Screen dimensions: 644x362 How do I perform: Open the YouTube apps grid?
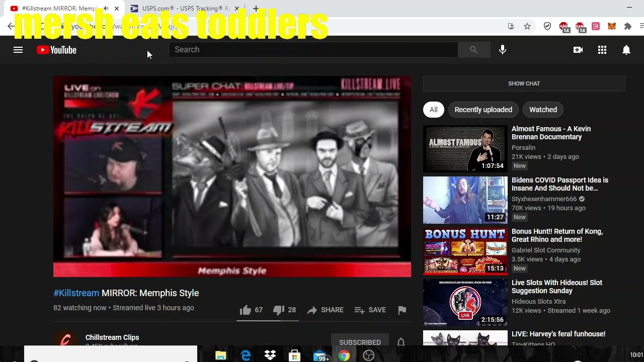602,50
